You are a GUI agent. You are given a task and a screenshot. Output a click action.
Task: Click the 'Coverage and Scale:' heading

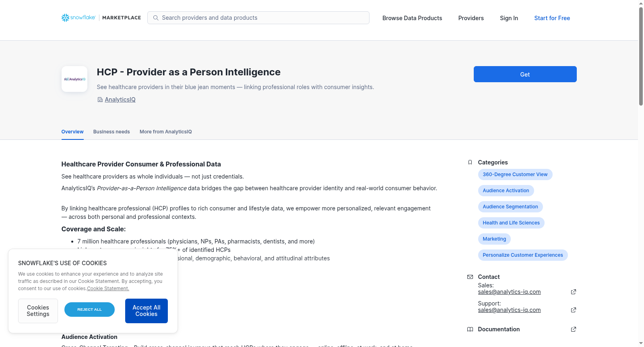coord(93,229)
